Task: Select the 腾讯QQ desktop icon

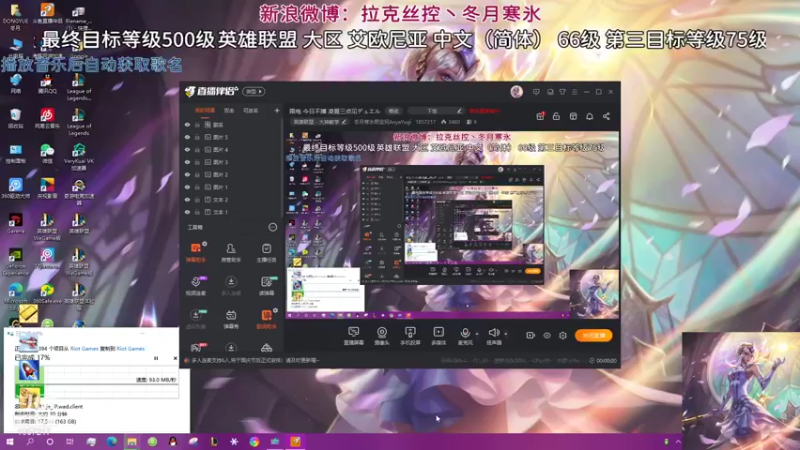Action: (47, 84)
